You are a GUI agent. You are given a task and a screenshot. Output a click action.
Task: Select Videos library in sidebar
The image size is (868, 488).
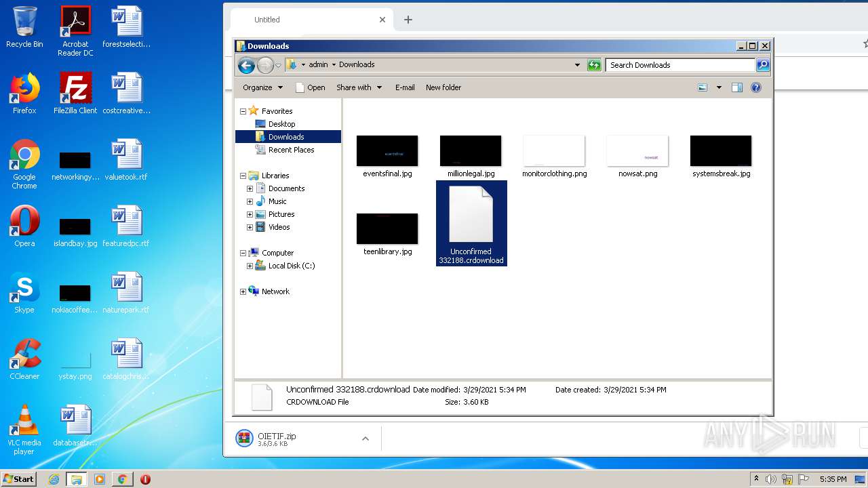point(279,227)
